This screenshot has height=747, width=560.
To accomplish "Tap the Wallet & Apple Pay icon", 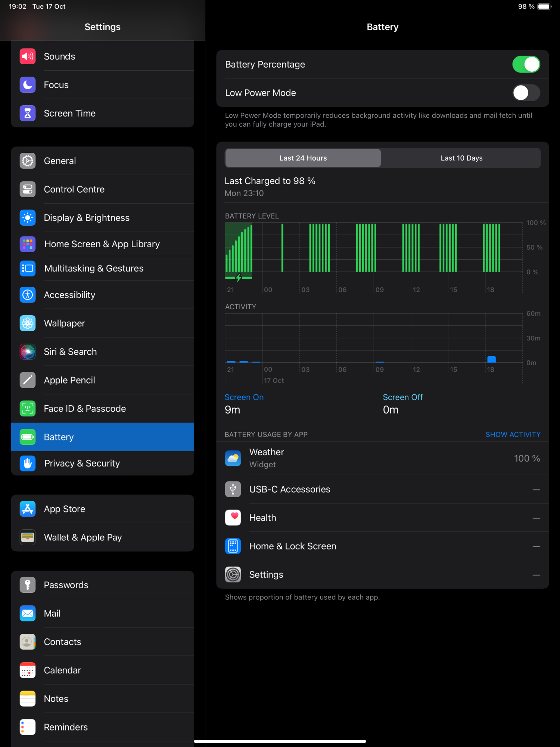I will (28, 537).
